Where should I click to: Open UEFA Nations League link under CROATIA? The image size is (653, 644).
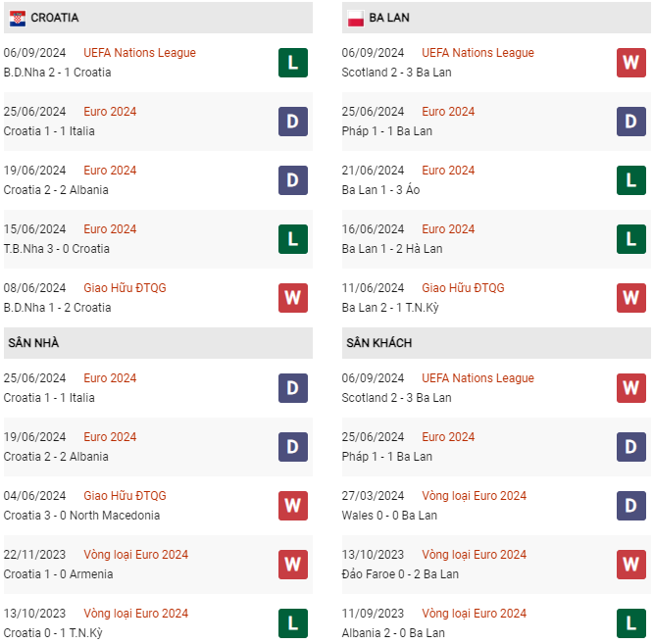pyautogui.click(x=139, y=53)
